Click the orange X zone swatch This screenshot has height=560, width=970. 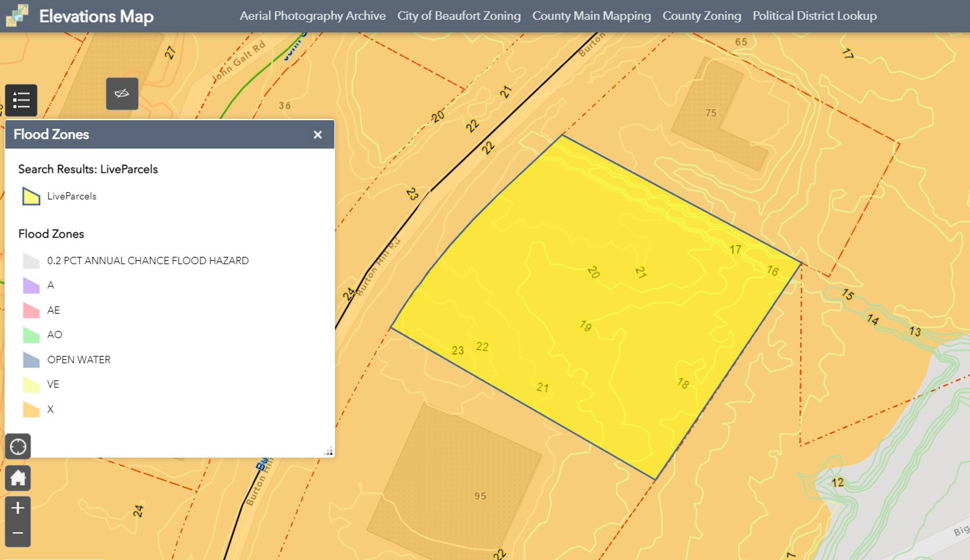(x=31, y=409)
